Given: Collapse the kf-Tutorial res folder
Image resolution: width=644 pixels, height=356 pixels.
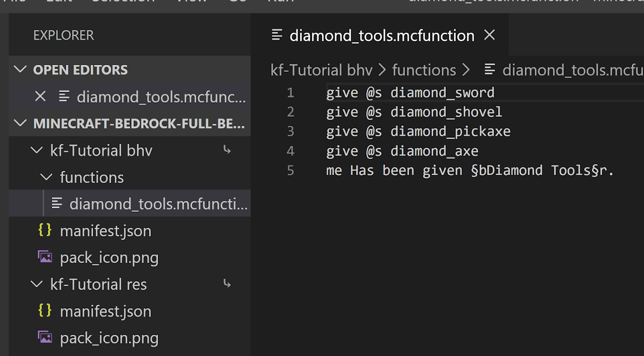Looking at the screenshot, I should point(36,284).
